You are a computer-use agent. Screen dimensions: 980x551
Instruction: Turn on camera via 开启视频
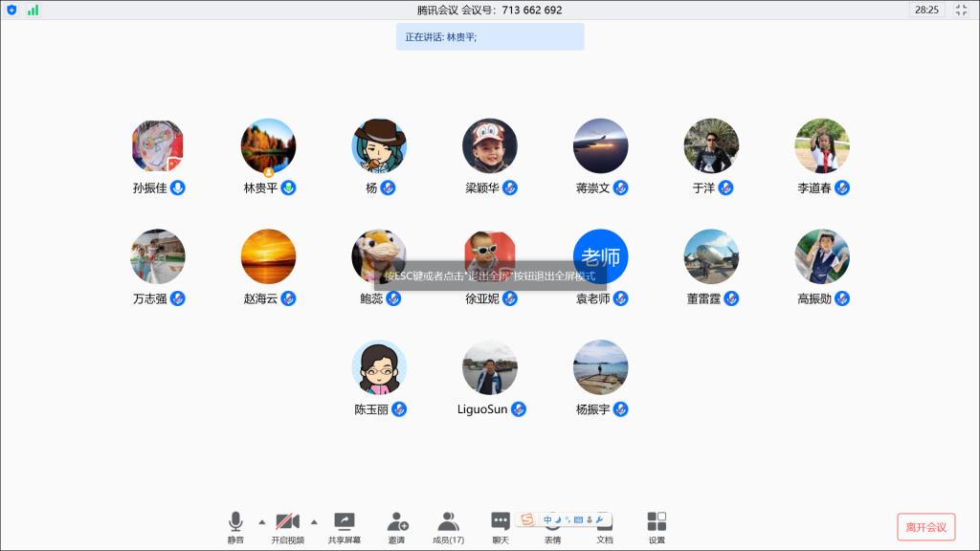[287, 525]
